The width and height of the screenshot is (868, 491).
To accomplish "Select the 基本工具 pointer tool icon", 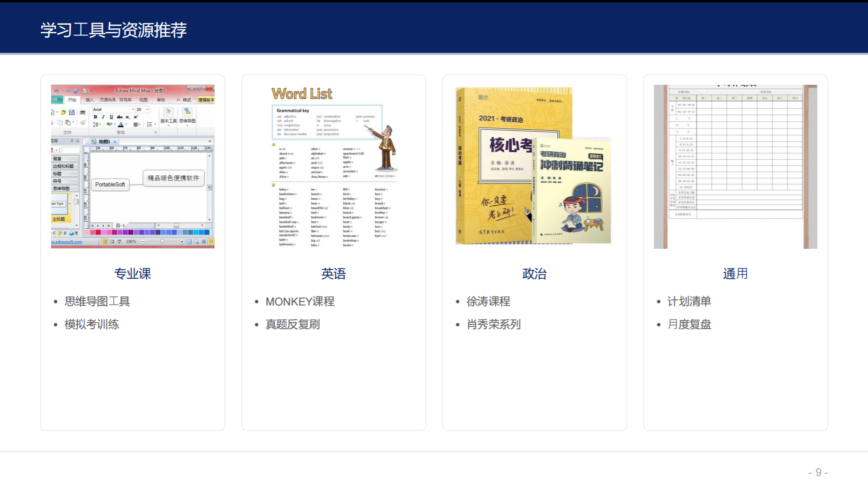I will (x=168, y=112).
